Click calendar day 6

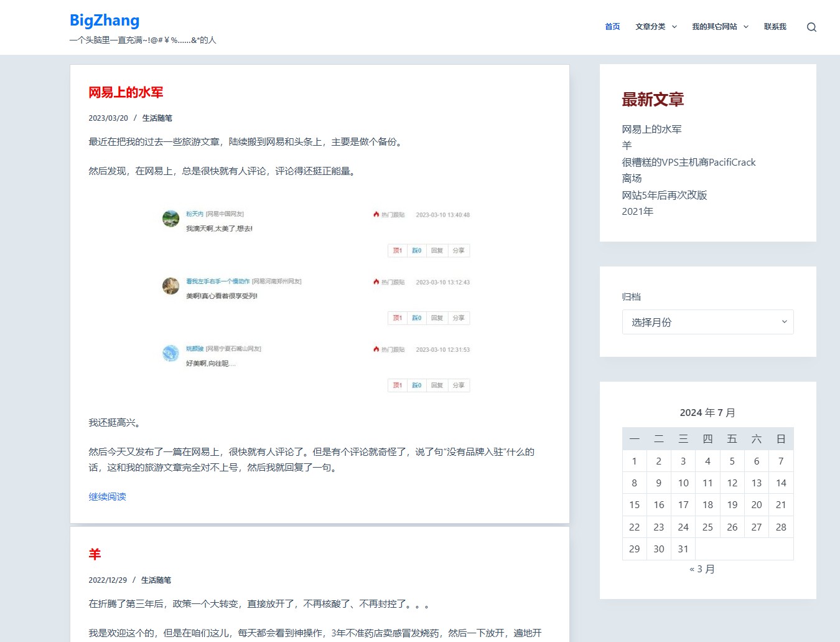tap(757, 461)
